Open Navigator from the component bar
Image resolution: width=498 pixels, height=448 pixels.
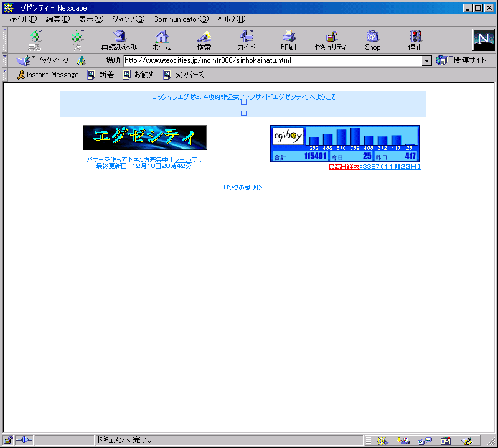[382, 441]
